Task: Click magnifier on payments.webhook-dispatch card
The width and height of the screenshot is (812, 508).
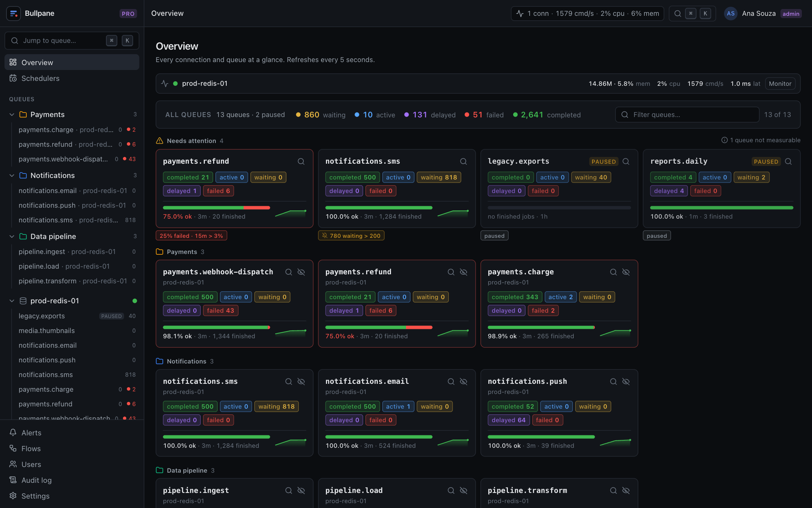Action: tap(289, 272)
